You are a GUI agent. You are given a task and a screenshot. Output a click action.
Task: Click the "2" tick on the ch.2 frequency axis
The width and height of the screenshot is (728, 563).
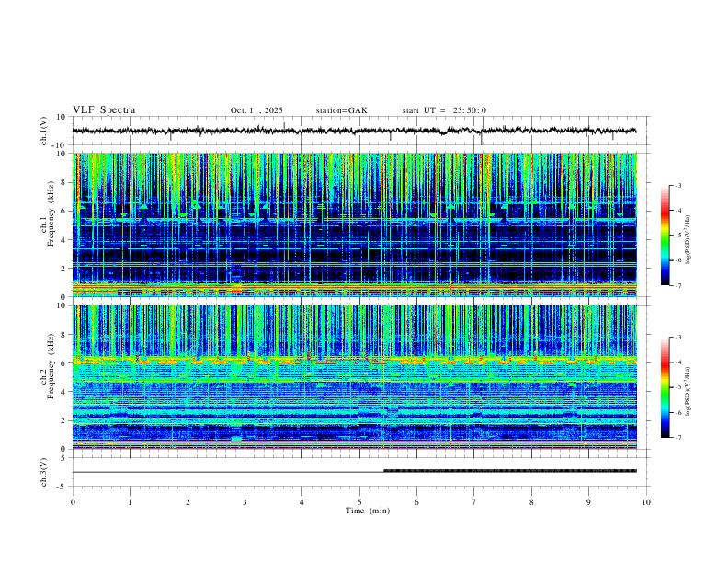click(63, 420)
